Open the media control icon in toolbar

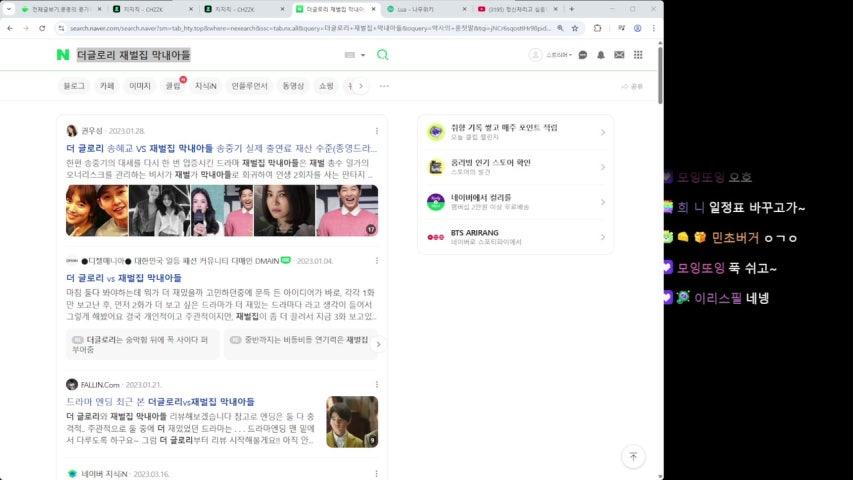[621, 28]
